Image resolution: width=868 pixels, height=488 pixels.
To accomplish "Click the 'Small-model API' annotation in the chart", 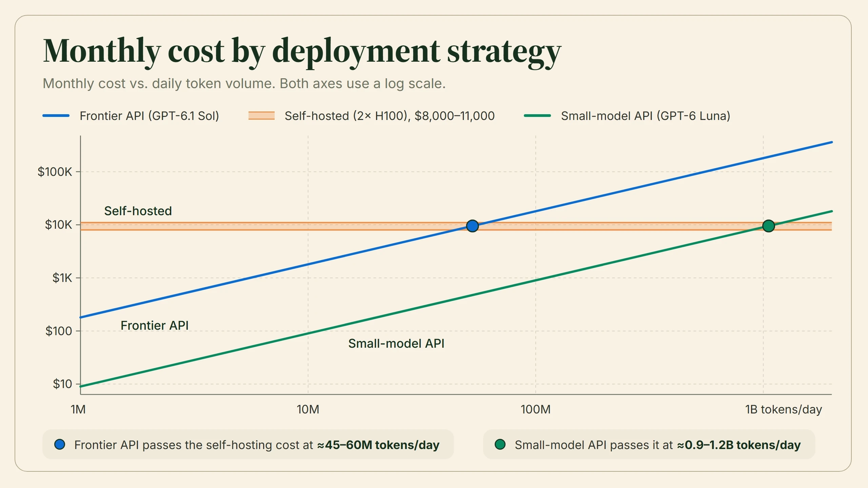I will click(x=396, y=343).
